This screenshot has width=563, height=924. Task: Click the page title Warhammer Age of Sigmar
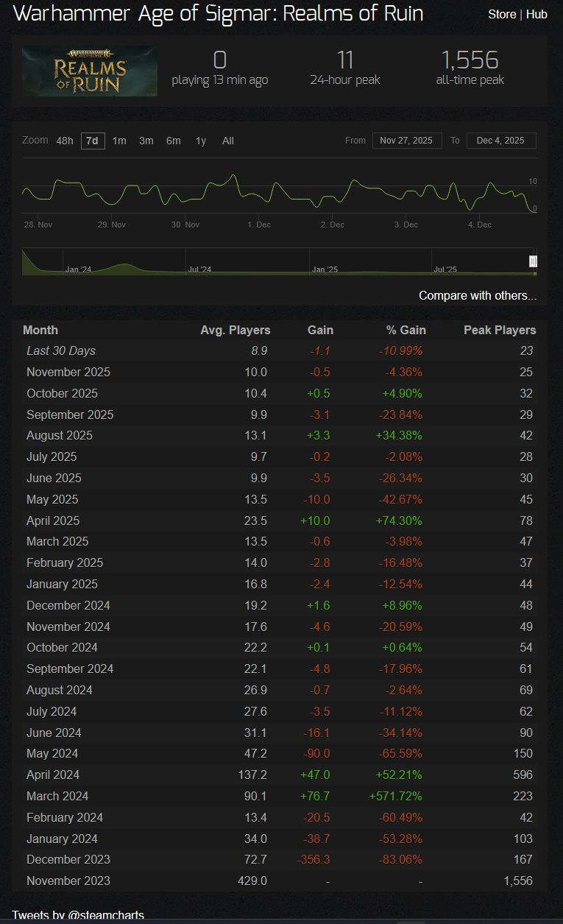coord(219,13)
